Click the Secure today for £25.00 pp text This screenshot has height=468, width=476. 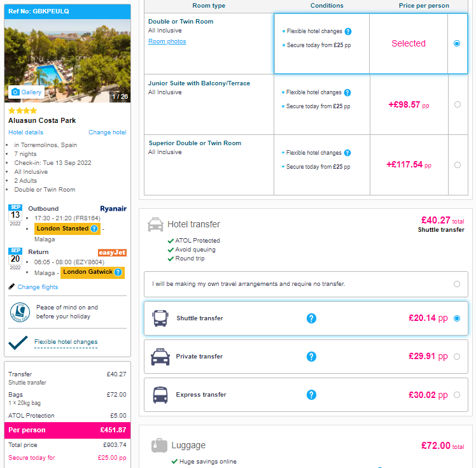pos(67,458)
